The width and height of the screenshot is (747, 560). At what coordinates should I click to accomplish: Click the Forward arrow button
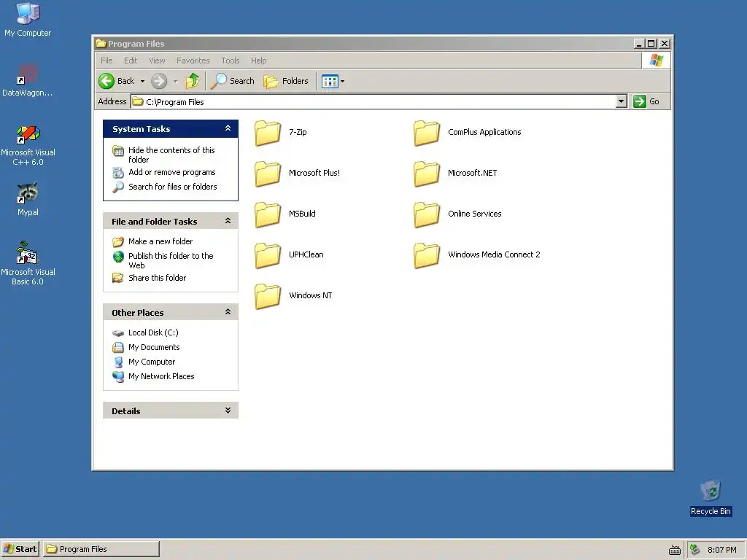point(159,81)
